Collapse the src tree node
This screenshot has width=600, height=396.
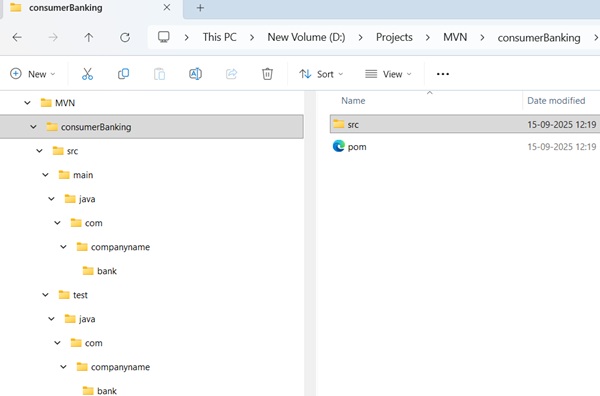[39, 151]
